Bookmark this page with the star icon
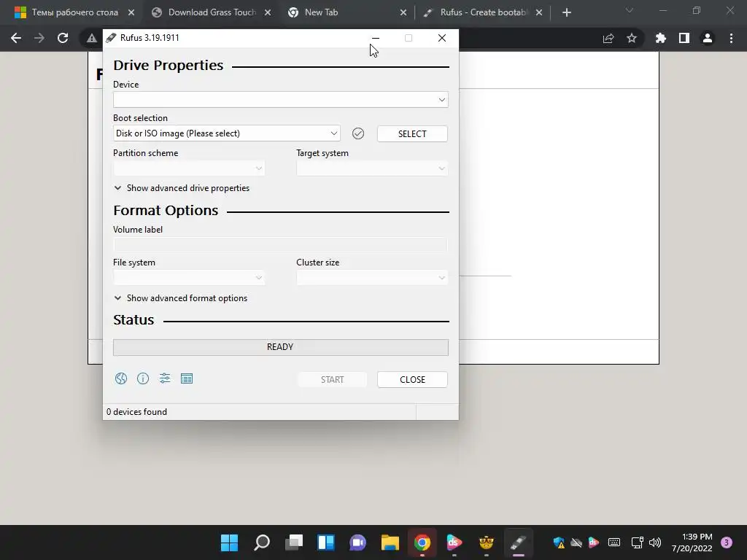 632,38
